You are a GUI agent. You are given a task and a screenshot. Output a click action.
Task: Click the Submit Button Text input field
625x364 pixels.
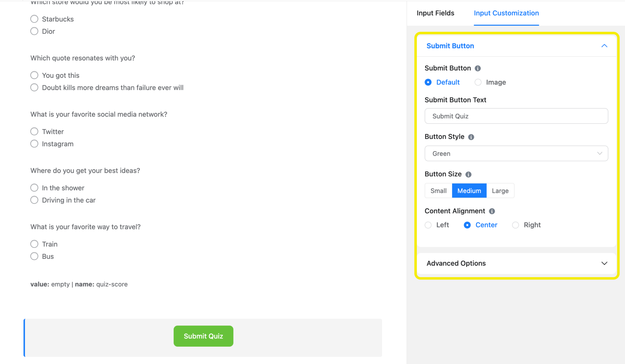[x=516, y=116]
